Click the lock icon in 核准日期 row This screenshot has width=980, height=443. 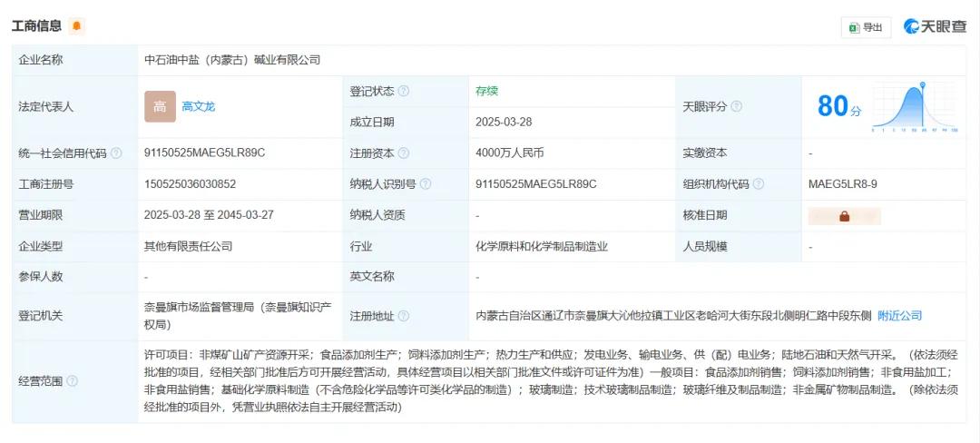(x=845, y=216)
